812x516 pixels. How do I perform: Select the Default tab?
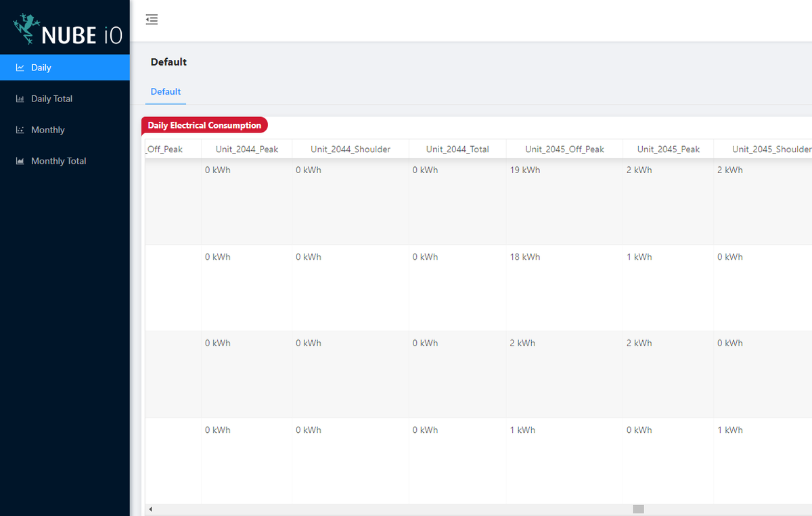pyautogui.click(x=166, y=91)
